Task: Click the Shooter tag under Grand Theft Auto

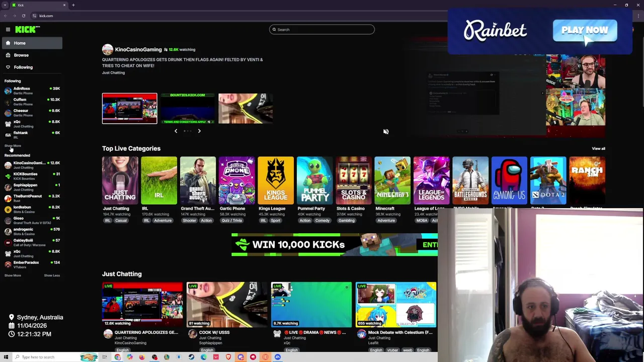Action: tap(189, 221)
